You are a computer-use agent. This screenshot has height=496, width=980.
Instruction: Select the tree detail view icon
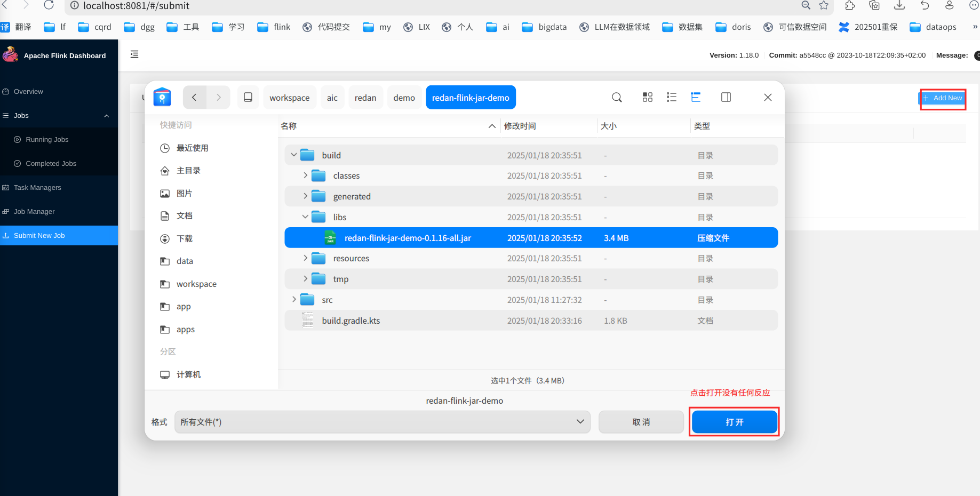[696, 98]
